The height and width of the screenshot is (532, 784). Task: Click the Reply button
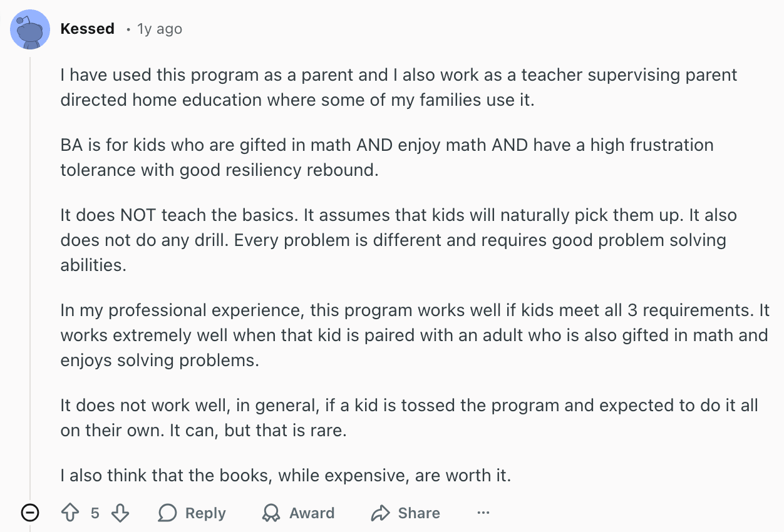[190, 513]
